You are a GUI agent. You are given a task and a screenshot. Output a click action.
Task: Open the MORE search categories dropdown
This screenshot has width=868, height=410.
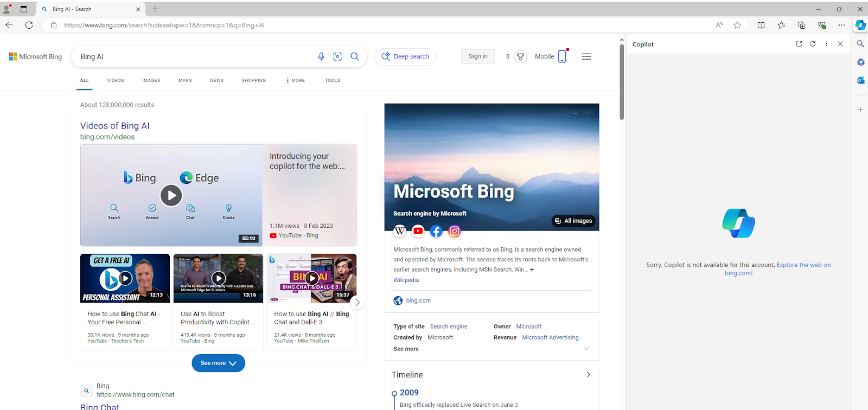pos(296,80)
